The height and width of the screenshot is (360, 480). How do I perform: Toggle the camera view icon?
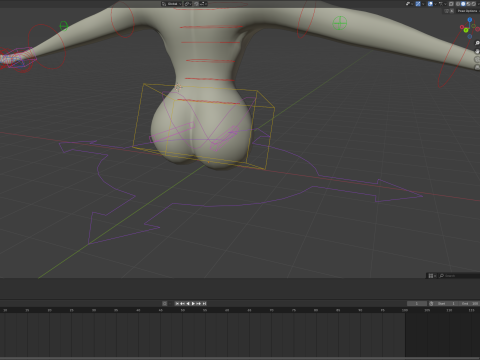pos(477,59)
